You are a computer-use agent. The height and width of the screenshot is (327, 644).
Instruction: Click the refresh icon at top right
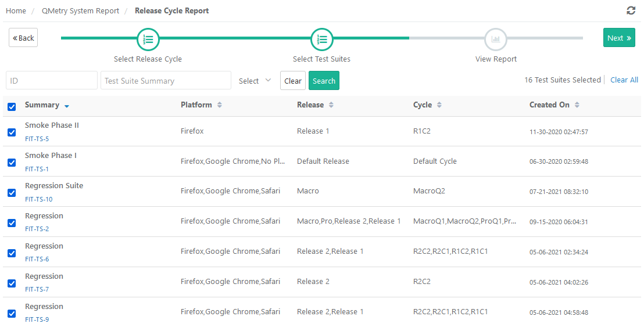point(631,10)
